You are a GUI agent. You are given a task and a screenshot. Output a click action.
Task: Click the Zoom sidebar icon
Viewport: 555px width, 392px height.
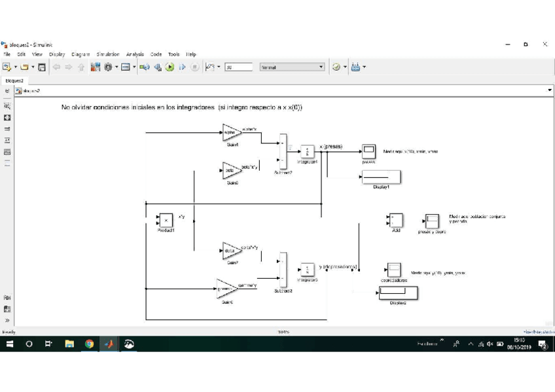(7, 105)
